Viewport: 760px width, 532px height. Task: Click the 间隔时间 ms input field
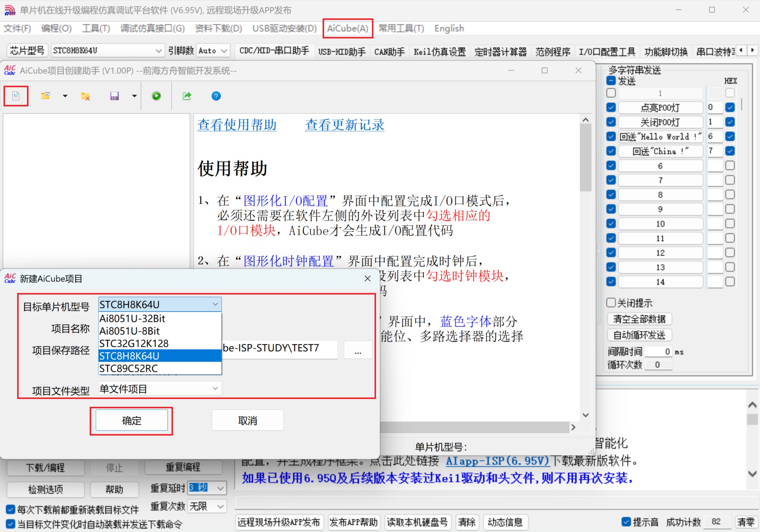(659, 352)
